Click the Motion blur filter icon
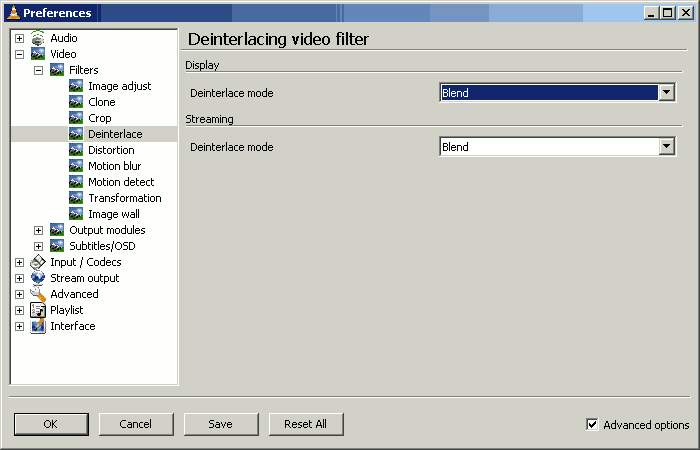700x450 pixels. (x=76, y=166)
